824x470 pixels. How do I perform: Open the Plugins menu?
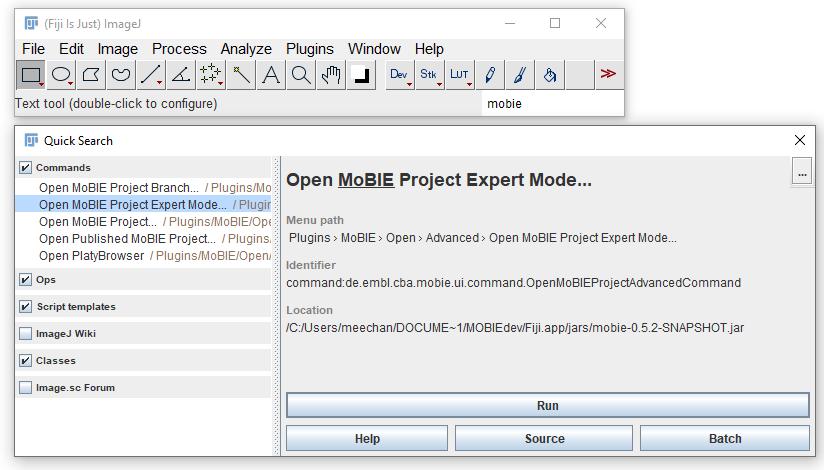tap(310, 49)
